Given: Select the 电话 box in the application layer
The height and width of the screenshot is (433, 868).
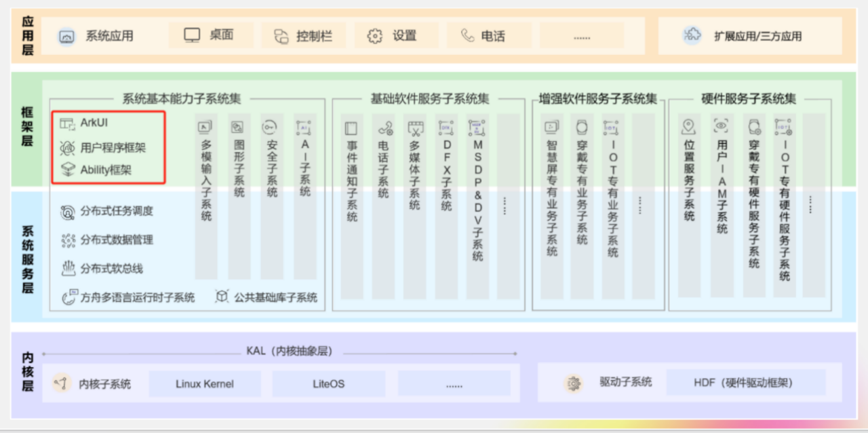Looking at the screenshot, I should [x=489, y=35].
